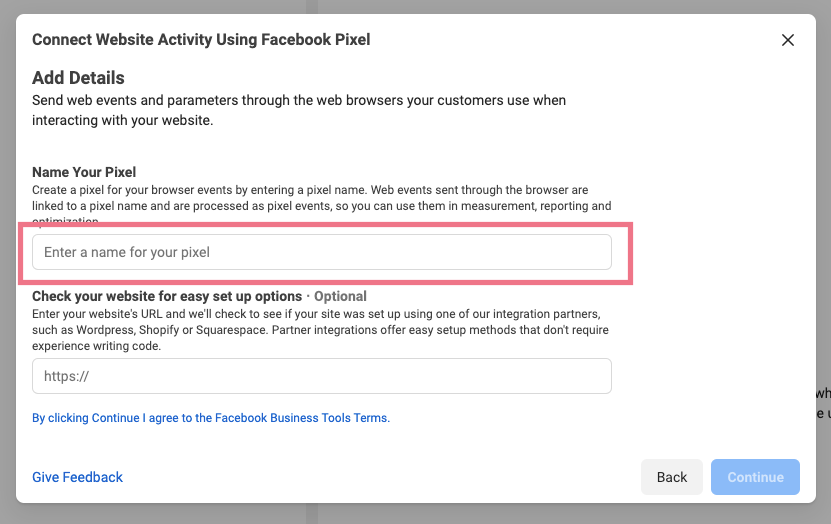Click the Add Details heading
Viewport: 831px width, 524px height.
[78, 78]
